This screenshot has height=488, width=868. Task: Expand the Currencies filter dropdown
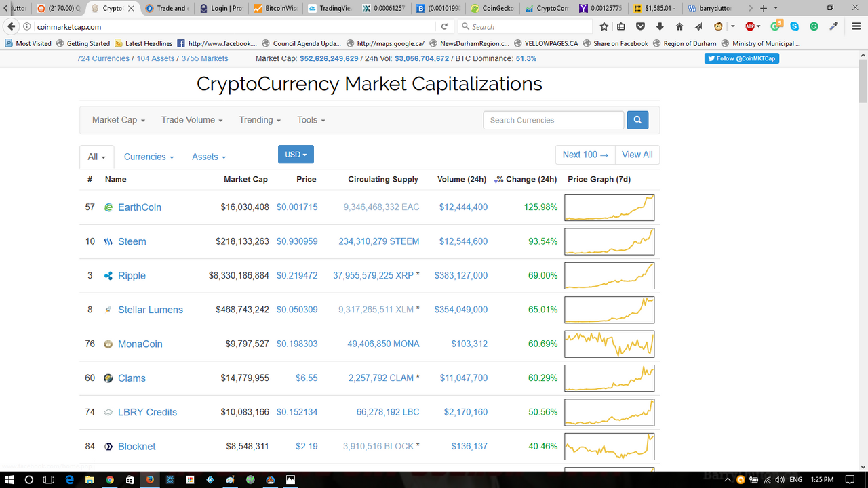pyautogui.click(x=149, y=157)
